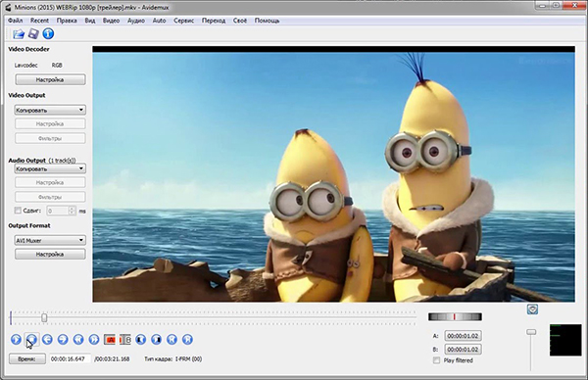
Task: Open the Правка menu
Action: tap(67, 21)
